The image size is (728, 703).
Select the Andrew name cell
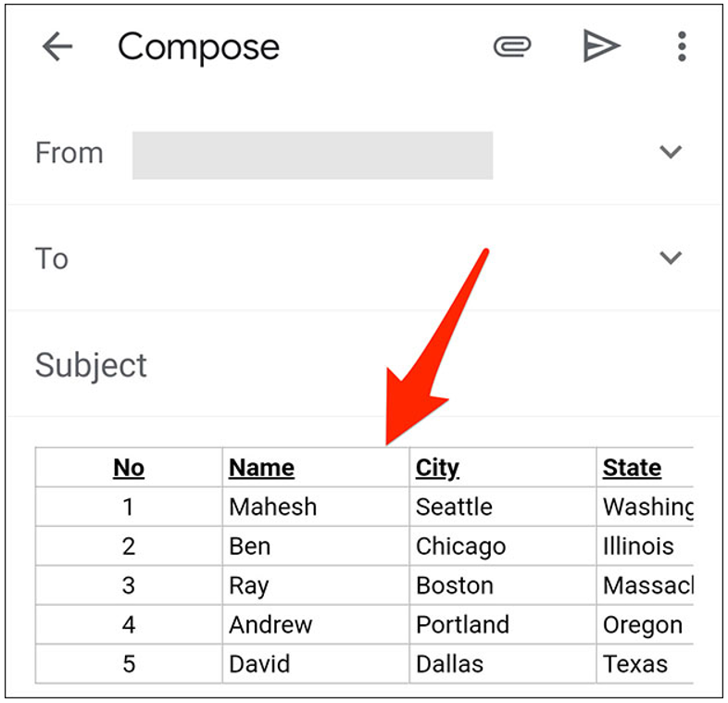(270, 625)
